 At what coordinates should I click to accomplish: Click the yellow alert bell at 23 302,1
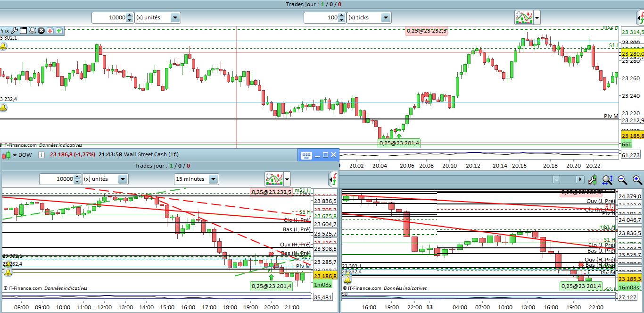point(3,46)
